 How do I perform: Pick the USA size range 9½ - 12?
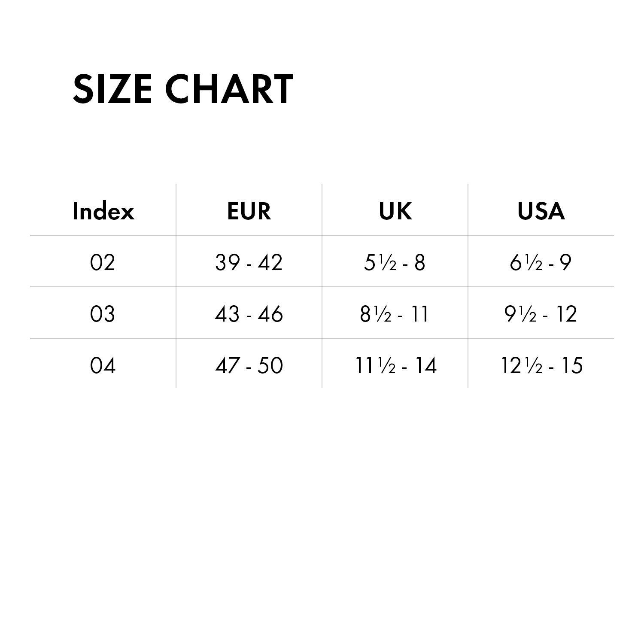[541, 314]
